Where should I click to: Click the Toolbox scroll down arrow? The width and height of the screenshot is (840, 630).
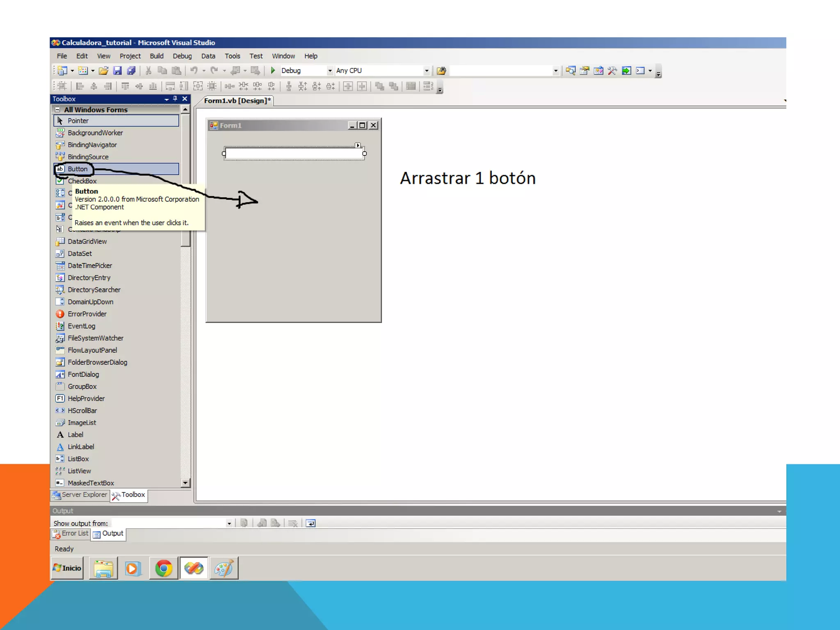click(x=185, y=483)
